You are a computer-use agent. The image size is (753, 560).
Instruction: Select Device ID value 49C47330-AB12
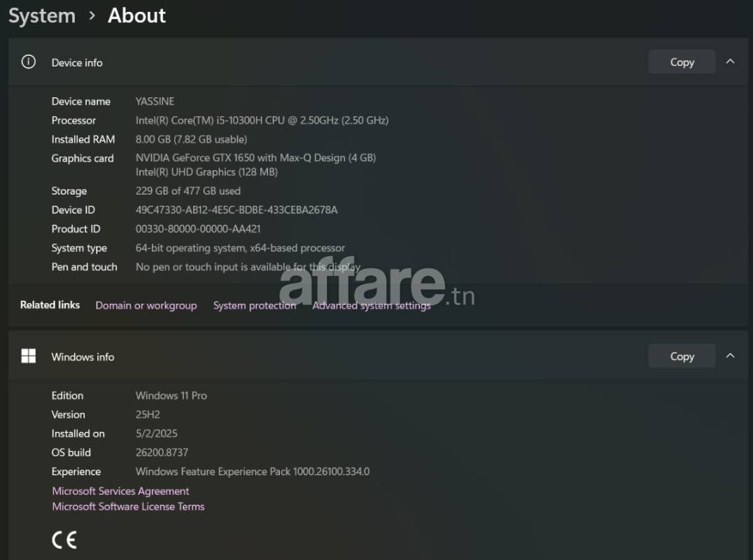click(x=237, y=210)
